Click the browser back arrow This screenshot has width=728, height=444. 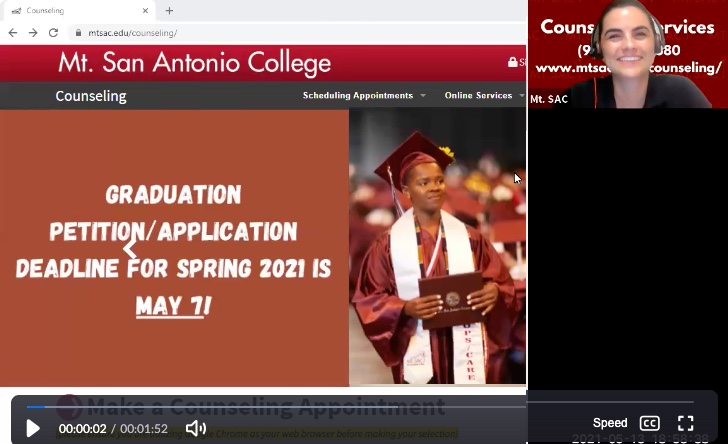coord(13,33)
